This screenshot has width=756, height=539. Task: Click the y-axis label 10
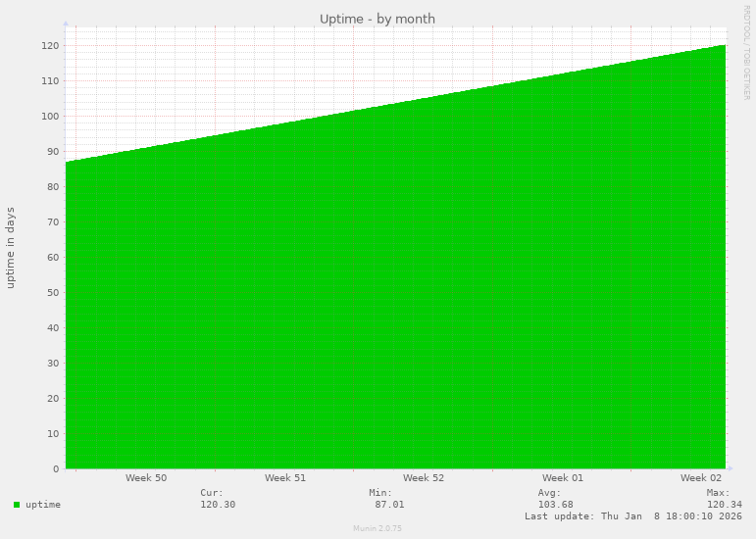pos(53,433)
